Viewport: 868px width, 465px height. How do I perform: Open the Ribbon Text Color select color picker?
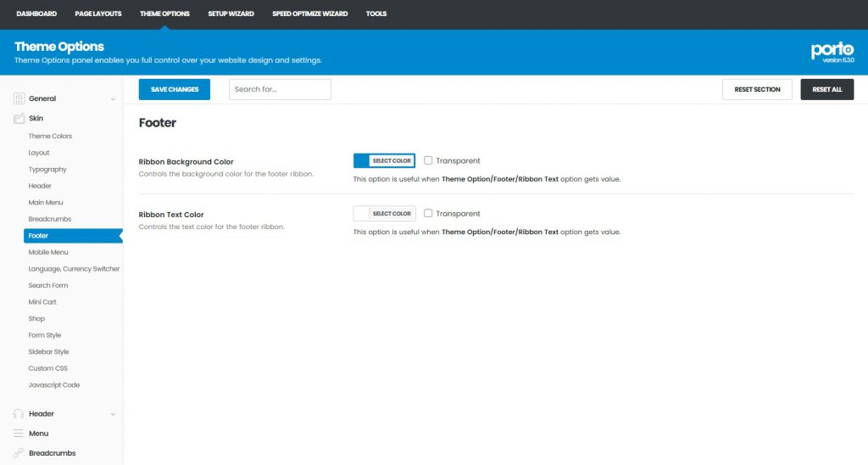pyautogui.click(x=392, y=214)
